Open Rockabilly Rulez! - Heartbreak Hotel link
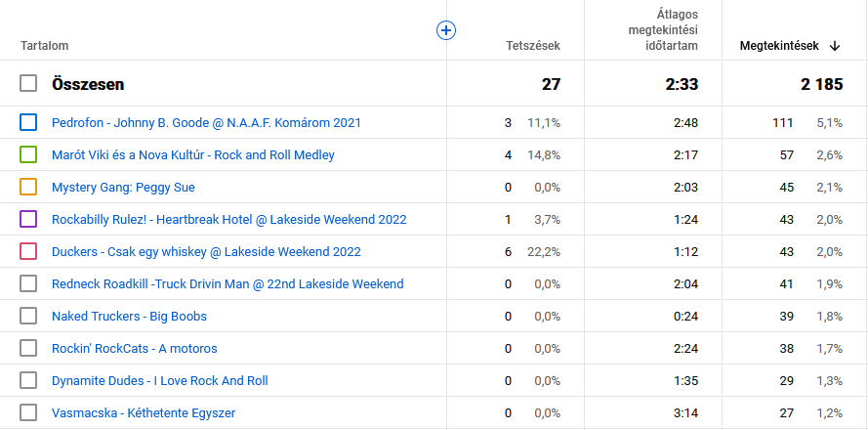The width and height of the screenshot is (868, 430). (228, 220)
